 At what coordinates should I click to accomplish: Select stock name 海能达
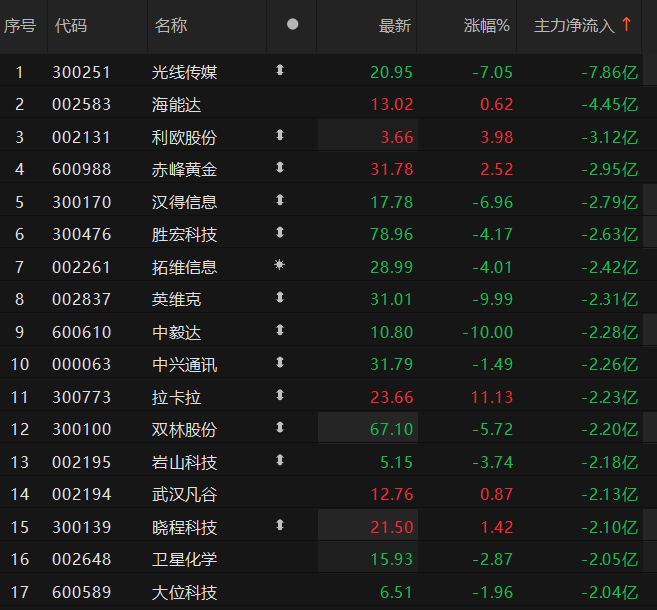tap(176, 104)
